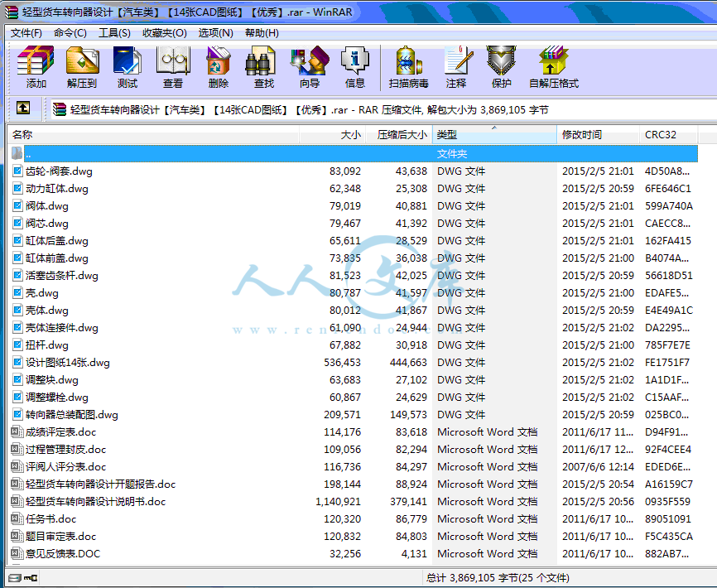Viewport: 717px width, 588px height.
Task: Select file 题目审定表.doc
Action: 60,537
